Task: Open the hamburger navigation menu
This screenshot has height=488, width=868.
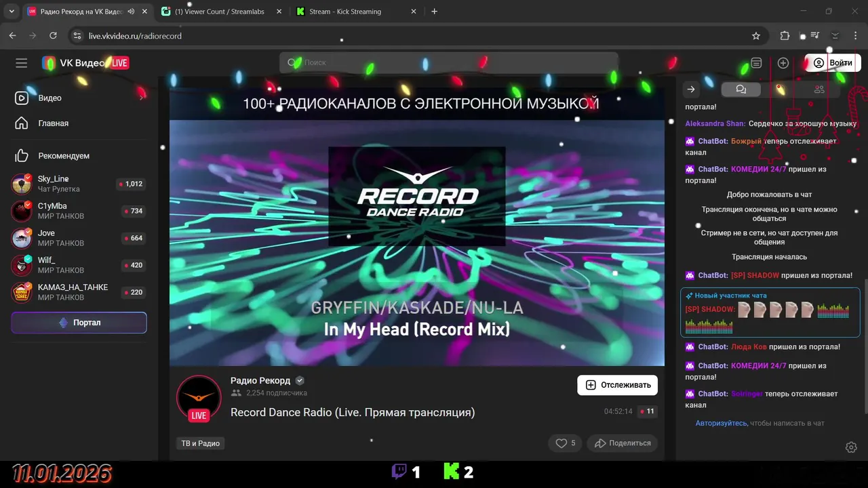Action: click(x=22, y=63)
